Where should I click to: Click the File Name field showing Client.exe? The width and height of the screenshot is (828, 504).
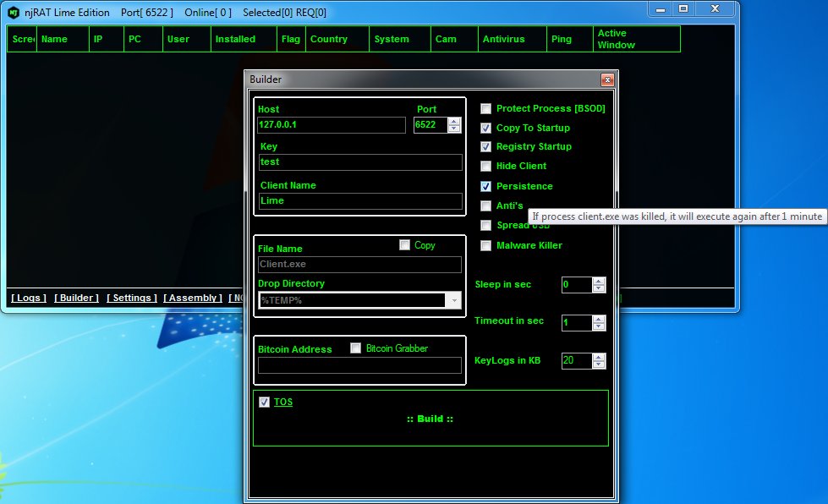(x=359, y=265)
